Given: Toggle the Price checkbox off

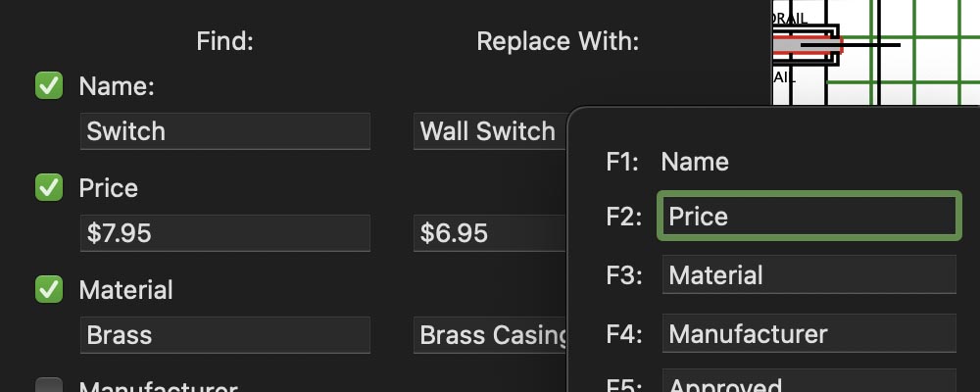Looking at the screenshot, I should click(x=49, y=188).
